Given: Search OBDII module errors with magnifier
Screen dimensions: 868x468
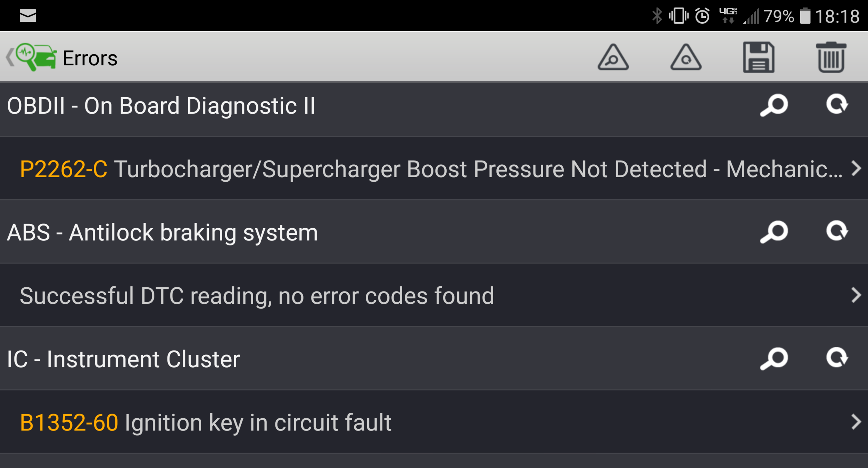Looking at the screenshot, I should tap(774, 105).
